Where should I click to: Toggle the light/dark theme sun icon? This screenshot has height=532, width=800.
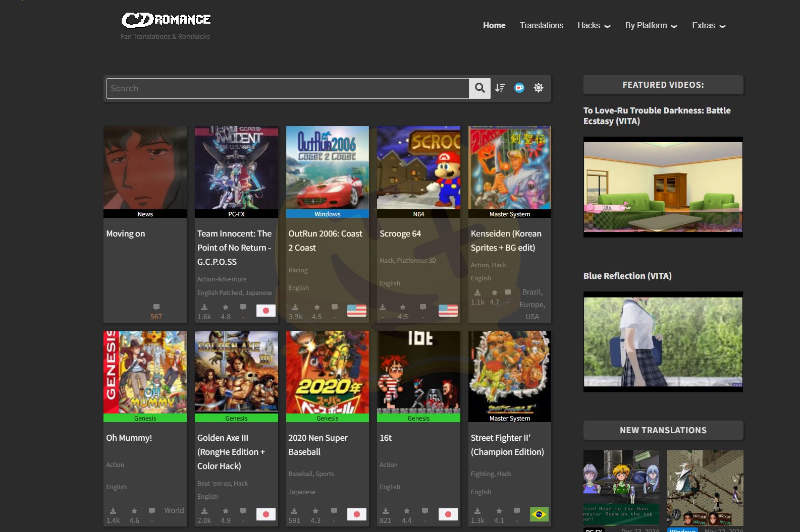[x=539, y=88]
